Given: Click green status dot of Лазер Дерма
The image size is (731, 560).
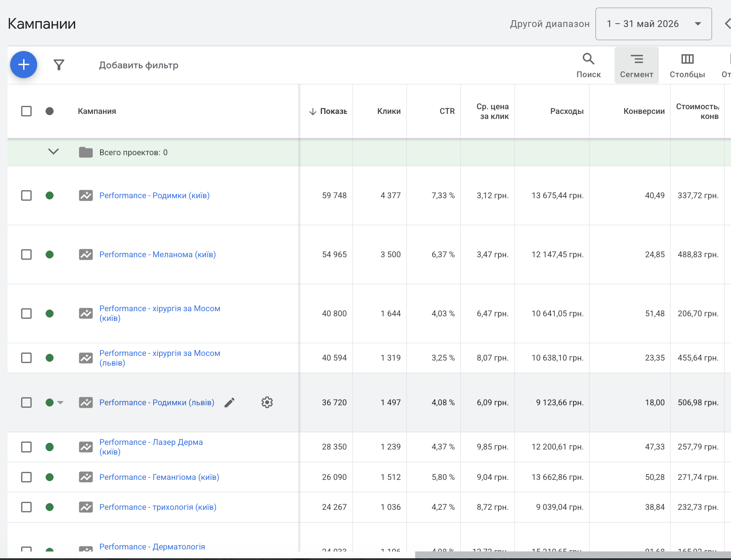Looking at the screenshot, I should click(49, 447).
